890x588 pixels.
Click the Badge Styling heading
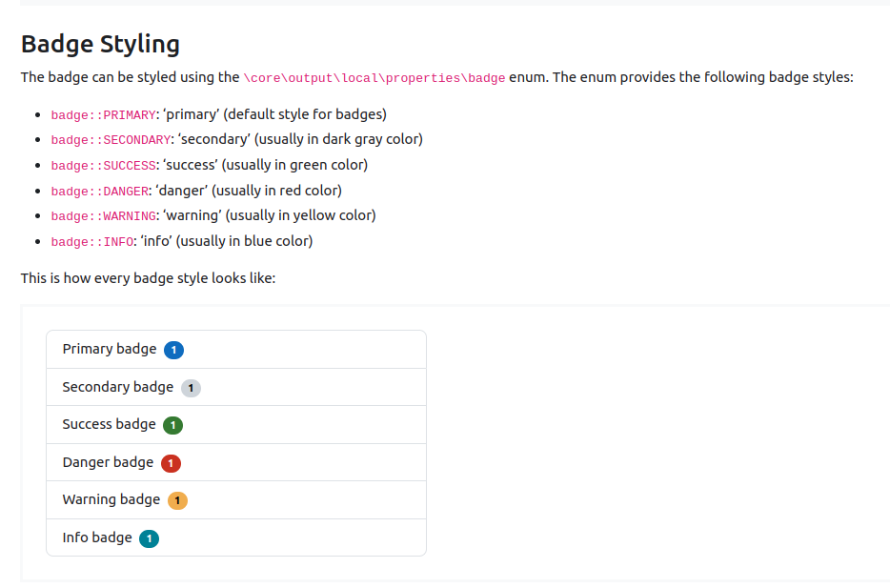pyautogui.click(x=100, y=44)
